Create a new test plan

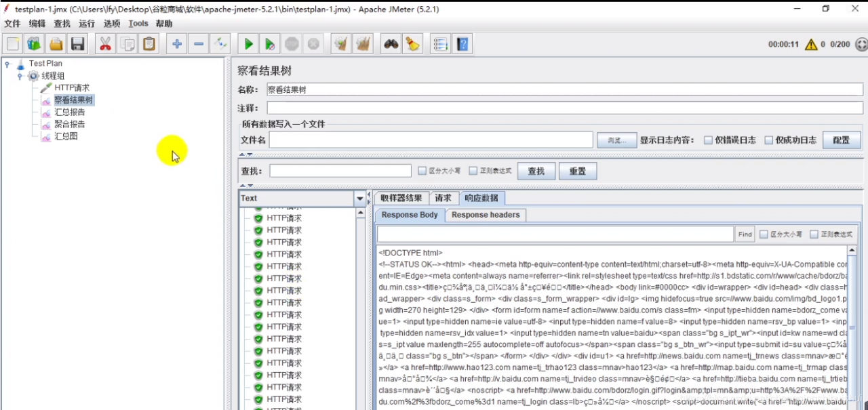coord(13,44)
